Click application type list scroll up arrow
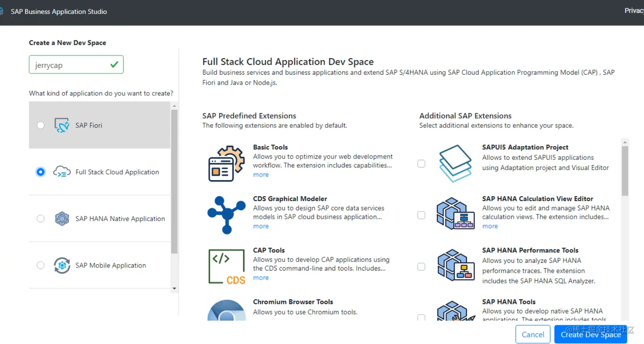The width and height of the screenshot is (644, 344). pos(174,105)
